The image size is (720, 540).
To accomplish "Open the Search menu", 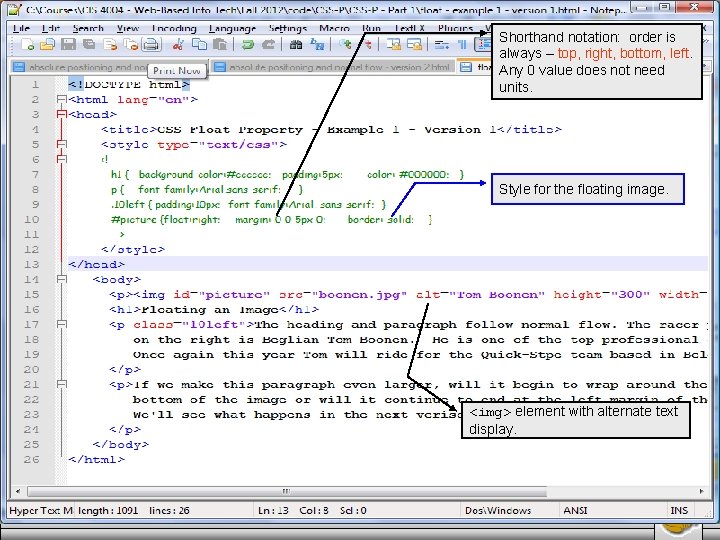I will pyautogui.click(x=88, y=28).
